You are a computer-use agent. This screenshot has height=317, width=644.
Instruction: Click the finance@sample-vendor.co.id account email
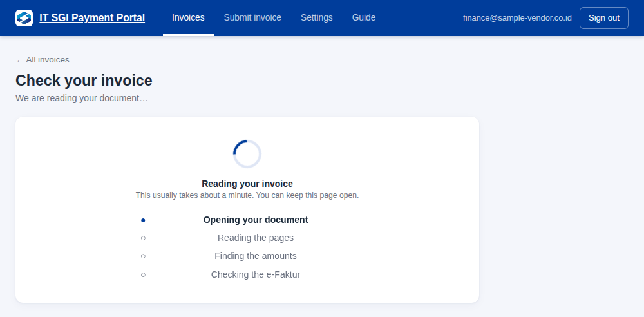(517, 18)
